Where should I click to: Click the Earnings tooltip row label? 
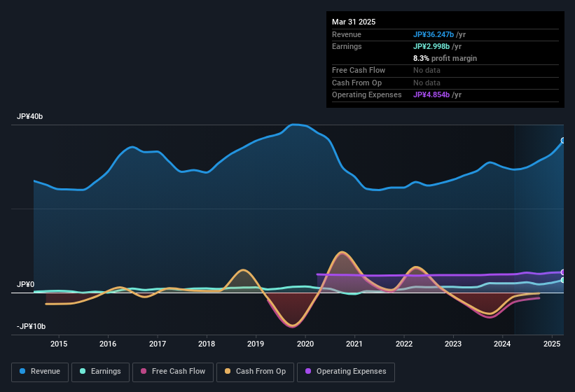pyautogui.click(x=347, y=46)
